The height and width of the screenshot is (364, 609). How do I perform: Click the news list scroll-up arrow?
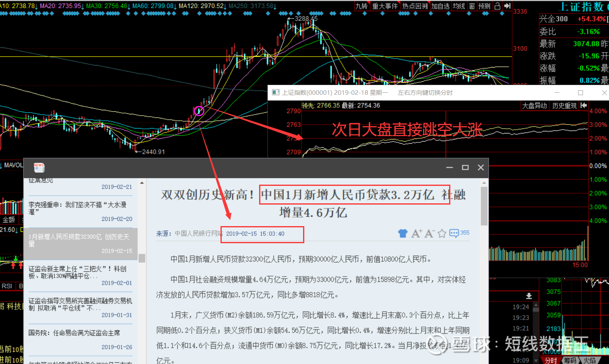[x=142, y=183]
